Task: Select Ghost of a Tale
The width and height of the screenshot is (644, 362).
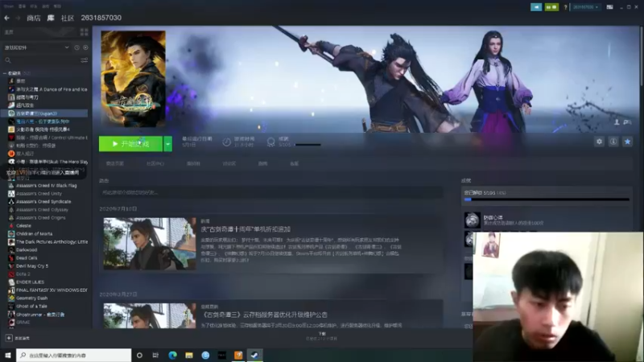Action: pyautogui.click(x=31, y=306)
